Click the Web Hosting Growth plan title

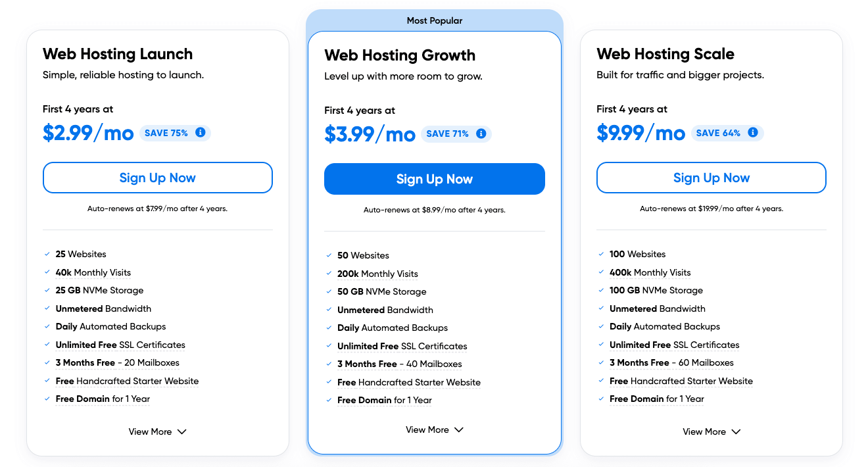[400, 55]
